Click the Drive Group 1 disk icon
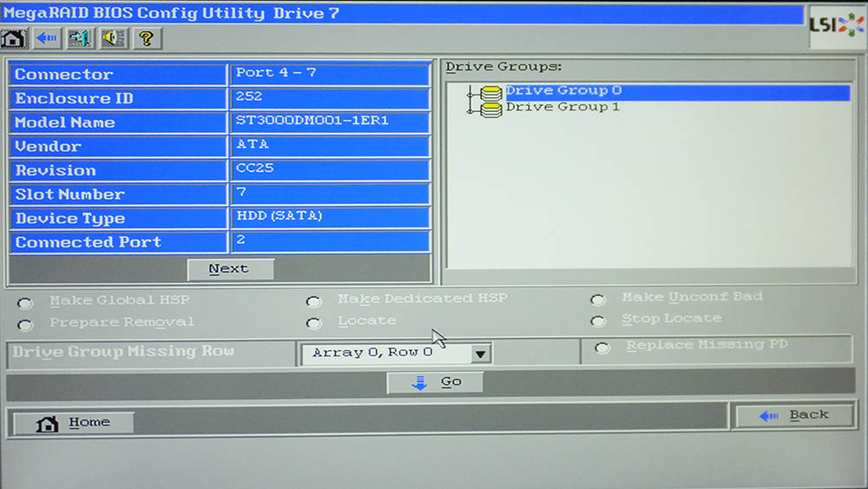The image size is (868, 489). 491,109
